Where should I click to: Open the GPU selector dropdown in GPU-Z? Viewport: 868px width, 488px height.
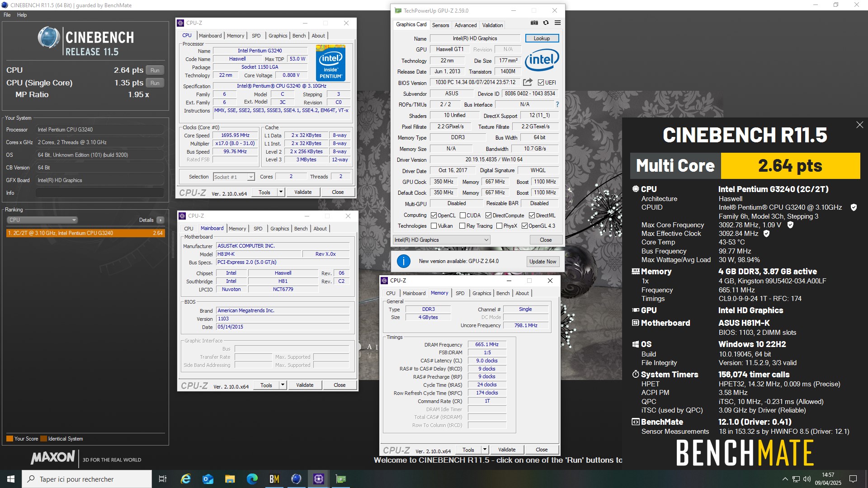point(441,240)
